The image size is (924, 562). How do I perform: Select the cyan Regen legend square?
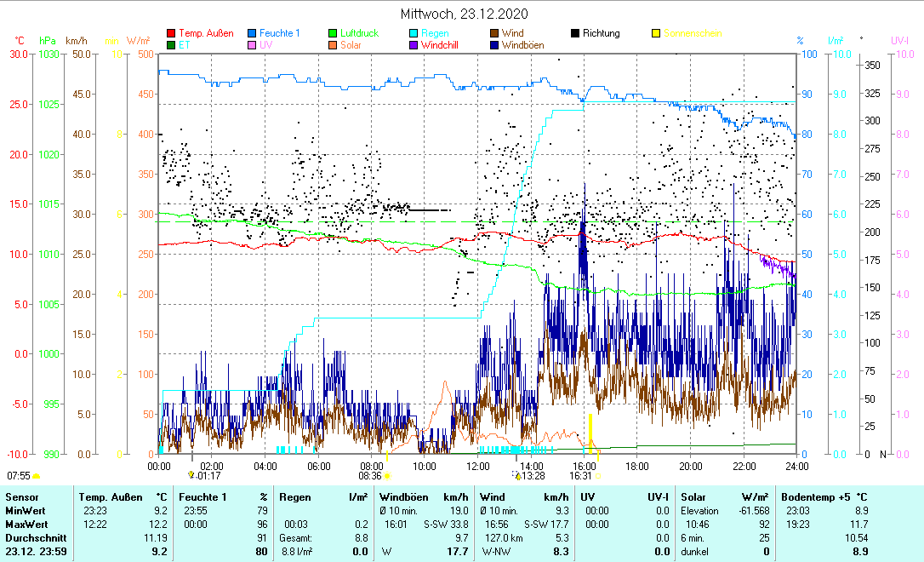[x=414, y=34]
